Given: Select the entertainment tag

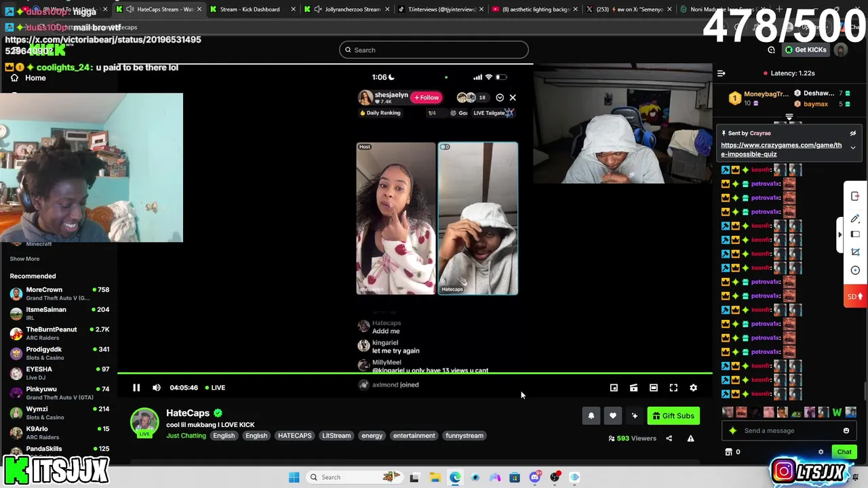Looking at the screenshot, I should [x=414, y=436].
